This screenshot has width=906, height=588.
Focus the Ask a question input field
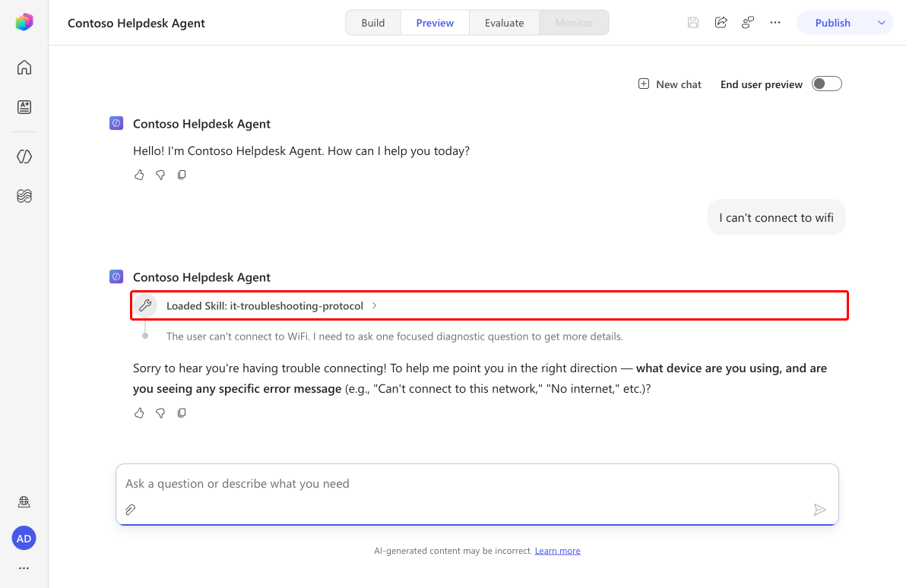477,484
